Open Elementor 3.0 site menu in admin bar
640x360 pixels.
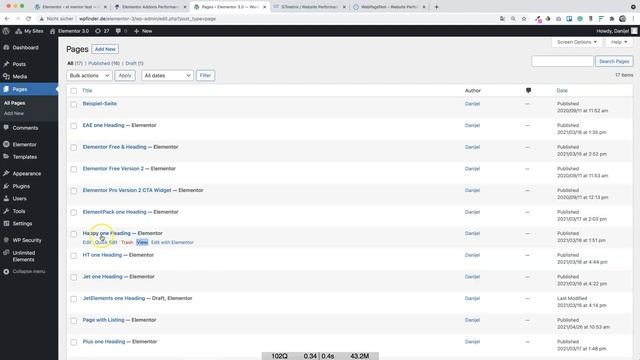(69, 31)
